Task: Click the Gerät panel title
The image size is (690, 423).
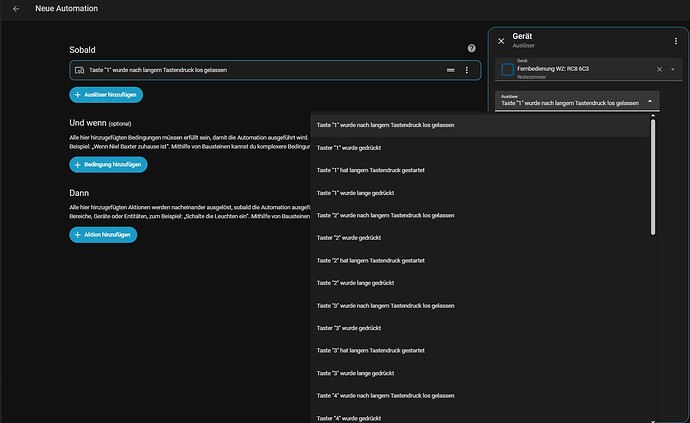Action: [522, 36]
